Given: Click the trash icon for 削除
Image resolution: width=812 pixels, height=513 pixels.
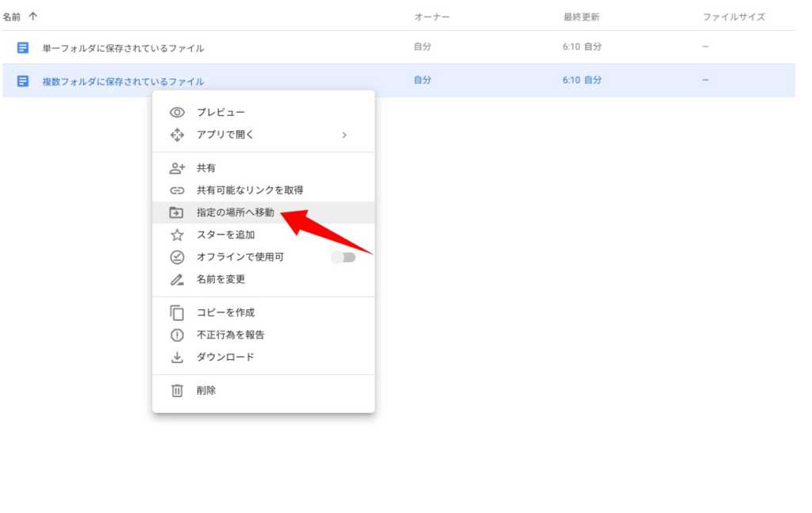Looking at the screenshot, I should (x=177, y=390).
